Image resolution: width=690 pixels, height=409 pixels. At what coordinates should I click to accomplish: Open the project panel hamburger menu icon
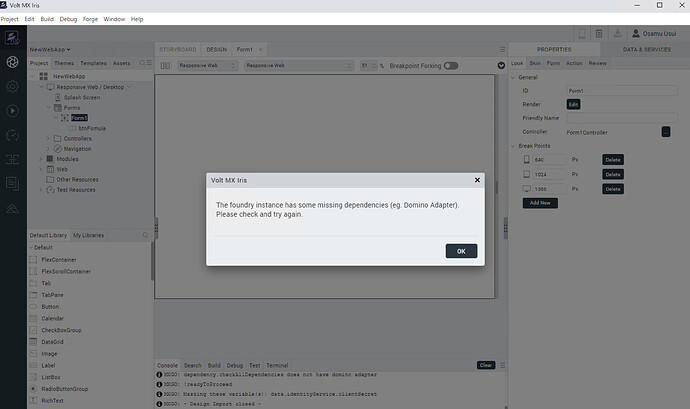tap(149, 63)
